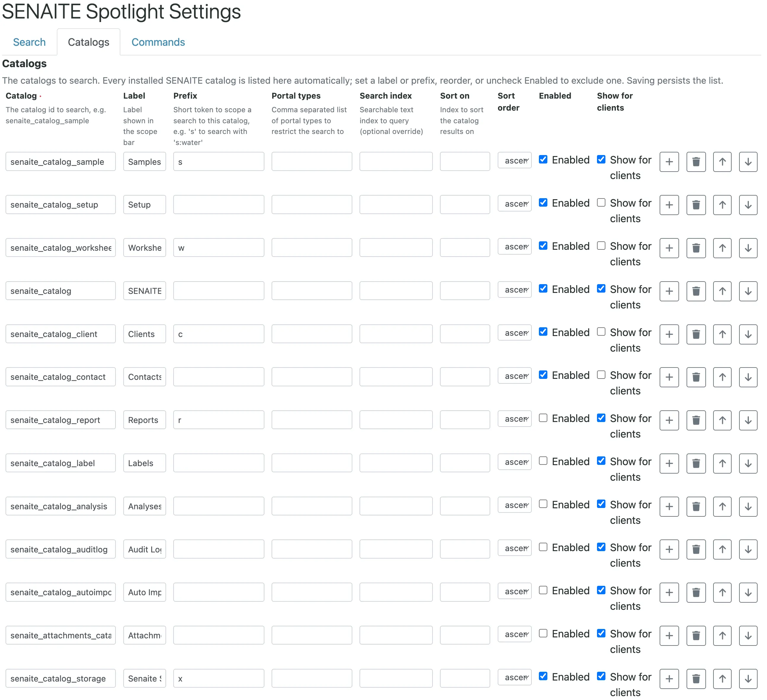Viewport: 767px width, 700px height.
Task: Delete the senaite_catalog_analysis row
Action: point(696,506)
